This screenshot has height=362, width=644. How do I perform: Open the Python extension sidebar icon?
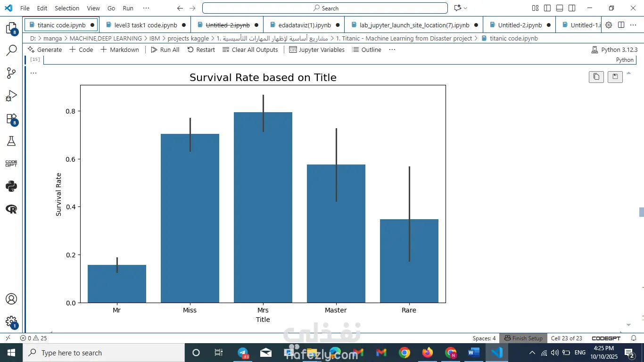pyautogui.click(x=11, y=186)
